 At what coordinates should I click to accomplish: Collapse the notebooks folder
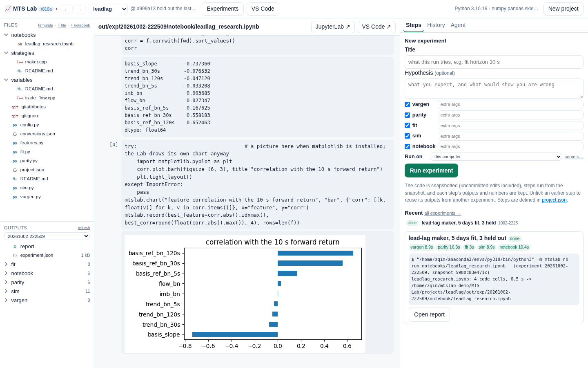(x=6, y=35)
